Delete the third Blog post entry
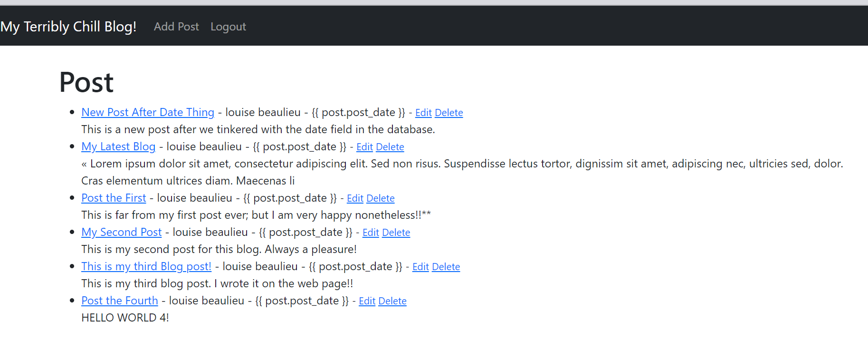The width and height of the screenshot is (868, 351). [446, 267]
